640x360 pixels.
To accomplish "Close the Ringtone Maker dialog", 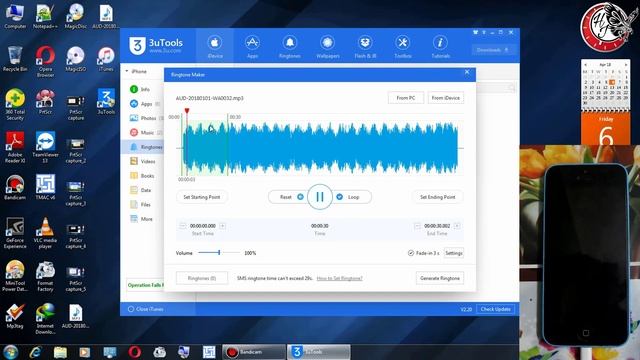I will click(x=467, y=72).
